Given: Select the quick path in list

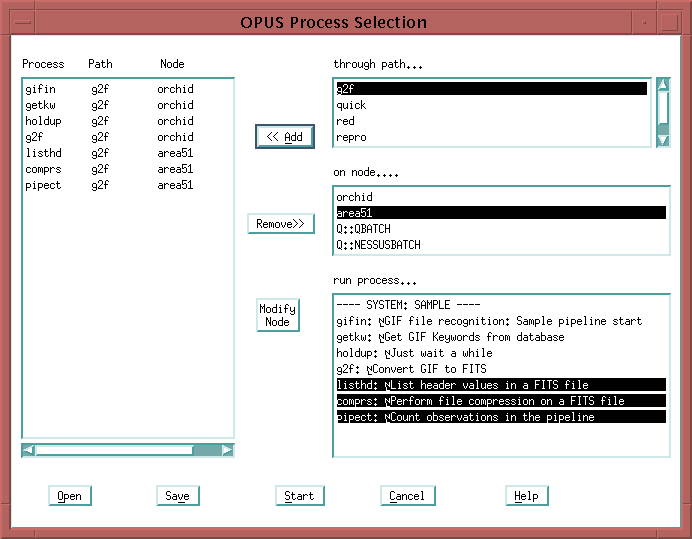Looking at the screenshot, I should point(352,105).
